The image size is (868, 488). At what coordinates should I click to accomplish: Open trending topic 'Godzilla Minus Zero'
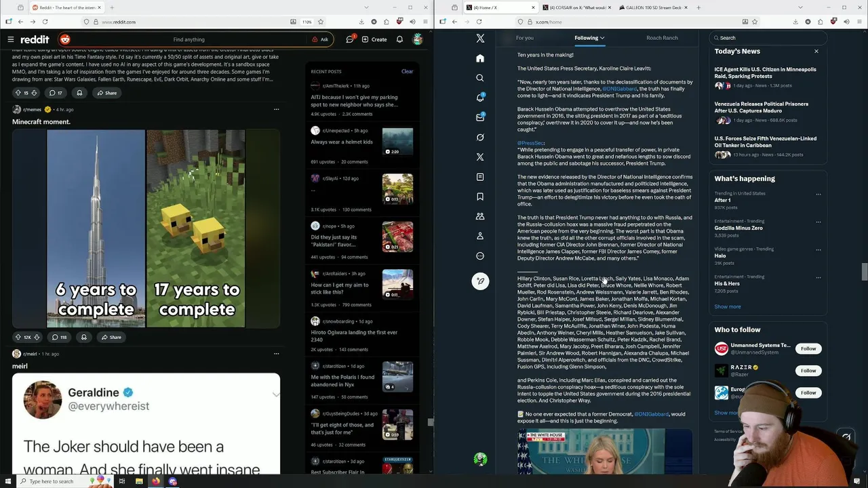[x=738, y=228]
